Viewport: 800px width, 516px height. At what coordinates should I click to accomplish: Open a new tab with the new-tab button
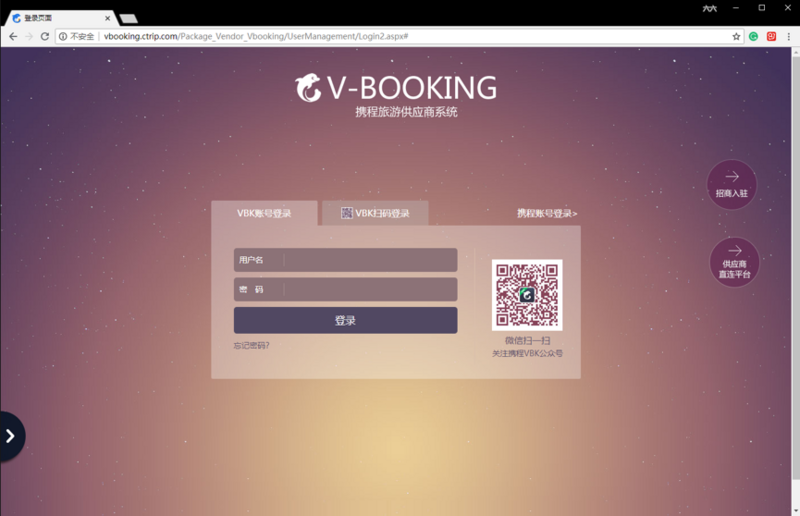click(x=128, y=19)
